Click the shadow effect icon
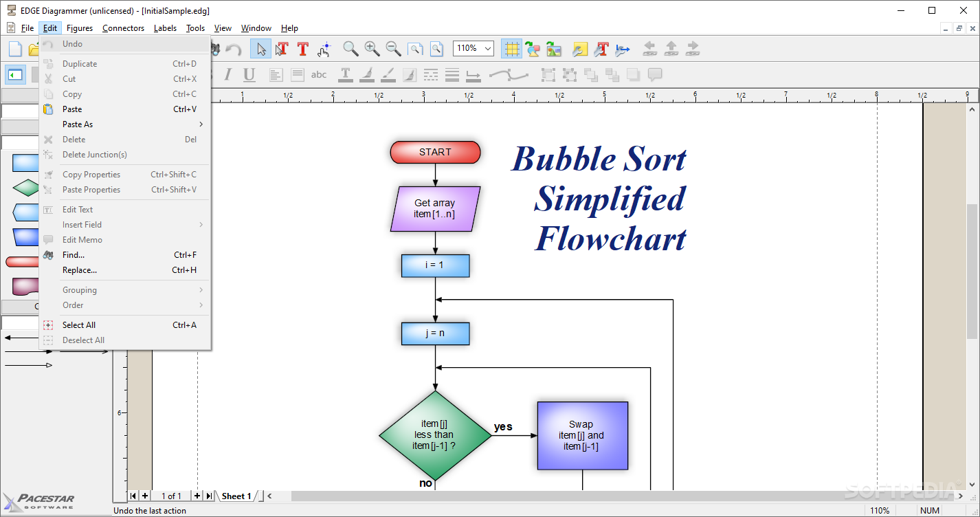This screenshot has width=980, height=517. 633,74
